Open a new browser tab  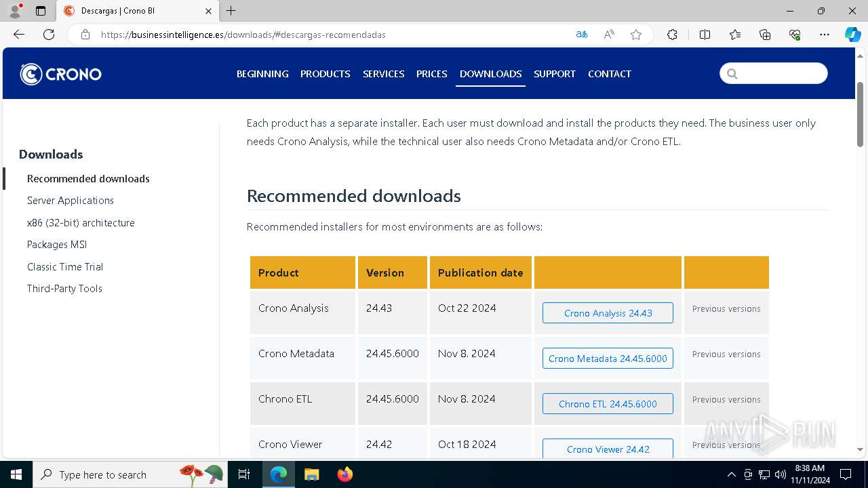point(231,11)
